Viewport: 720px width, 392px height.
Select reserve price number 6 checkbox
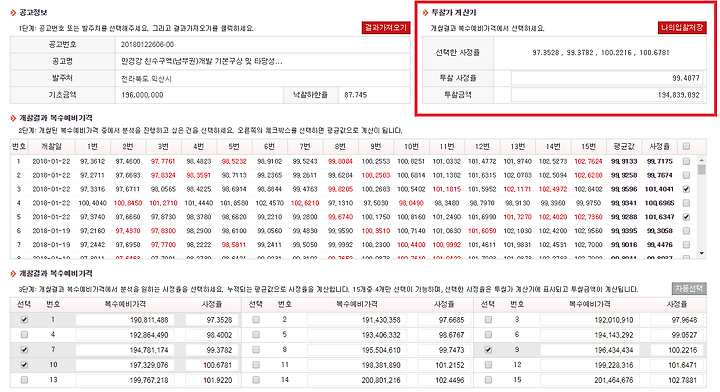pos(488,335)
